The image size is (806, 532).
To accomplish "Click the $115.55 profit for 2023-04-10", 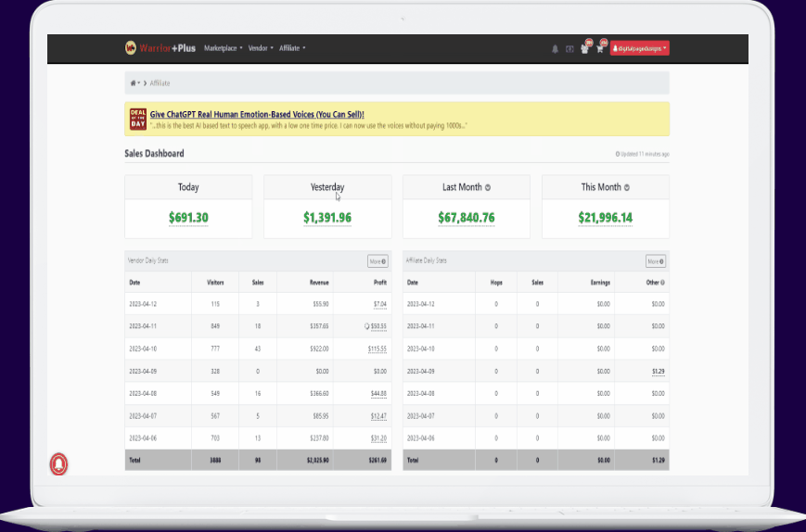I will (x=377, y=348).
